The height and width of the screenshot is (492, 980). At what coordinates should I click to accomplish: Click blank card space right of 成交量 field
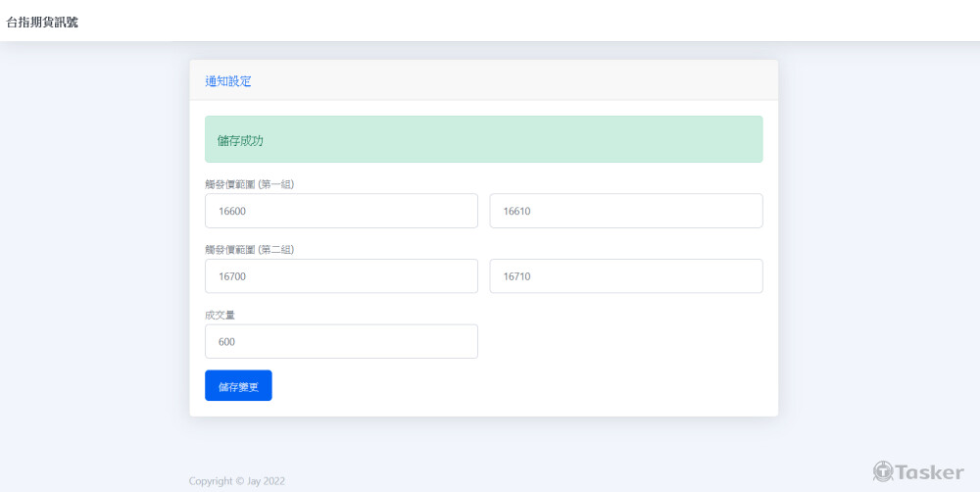click(x=625, y=342)
